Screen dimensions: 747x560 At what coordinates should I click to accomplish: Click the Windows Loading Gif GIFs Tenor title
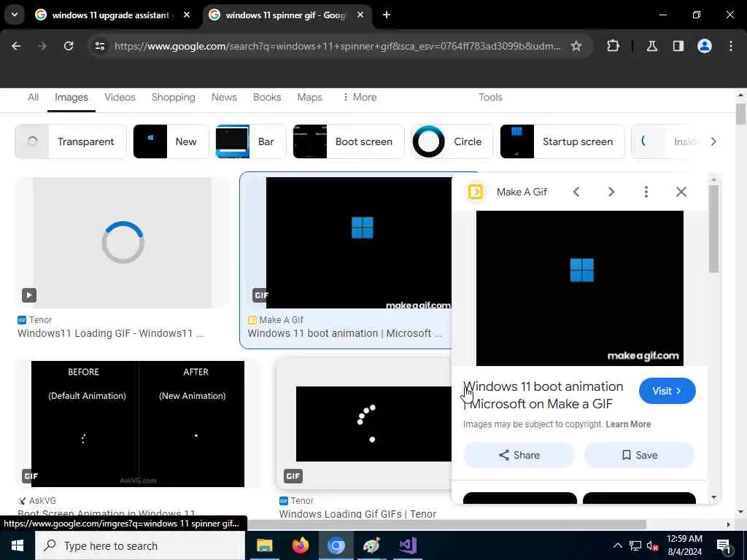[x=357, y=514]
